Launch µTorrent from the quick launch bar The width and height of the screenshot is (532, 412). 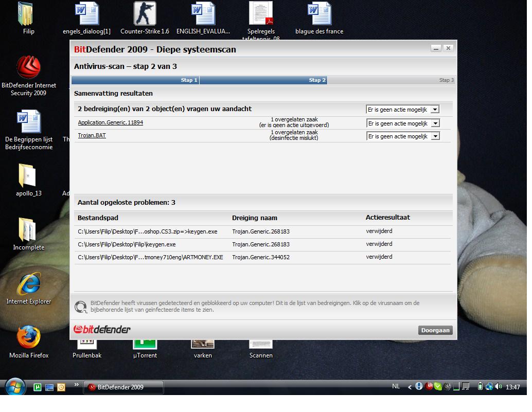pyautogui.click(x=38, y=387)
